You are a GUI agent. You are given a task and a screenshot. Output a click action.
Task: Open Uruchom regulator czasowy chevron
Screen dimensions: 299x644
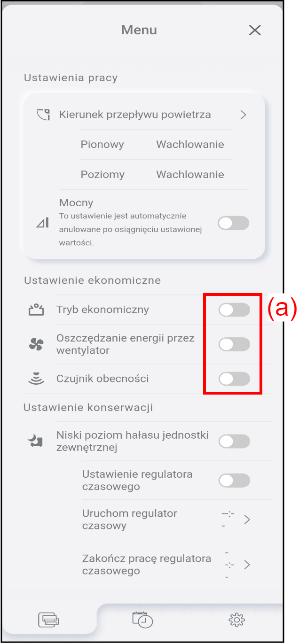247,520
